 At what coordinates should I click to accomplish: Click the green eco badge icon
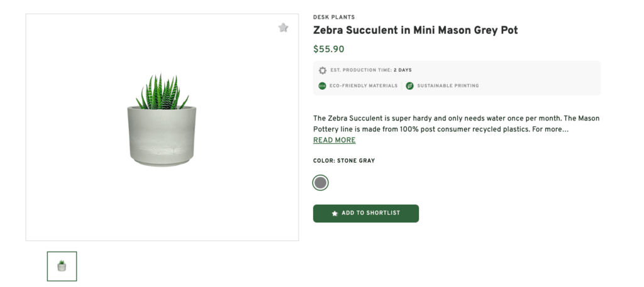[322, 86]
